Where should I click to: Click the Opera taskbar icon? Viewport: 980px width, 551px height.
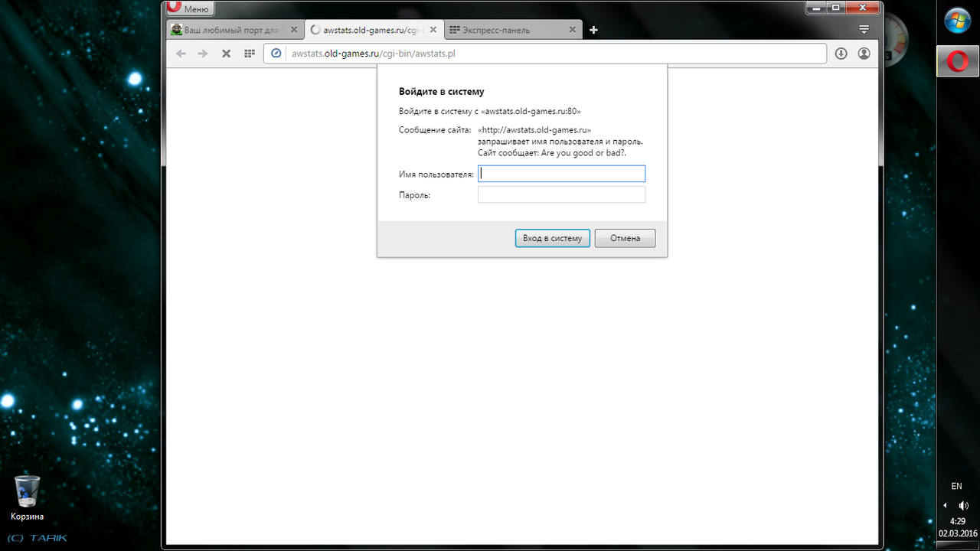click(x=958, y=61)
